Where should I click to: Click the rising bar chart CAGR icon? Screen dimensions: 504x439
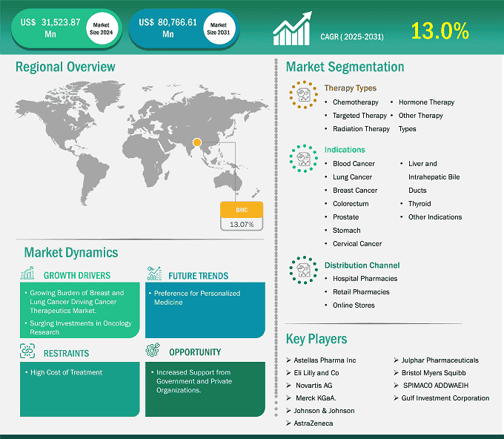coord(292,29)
